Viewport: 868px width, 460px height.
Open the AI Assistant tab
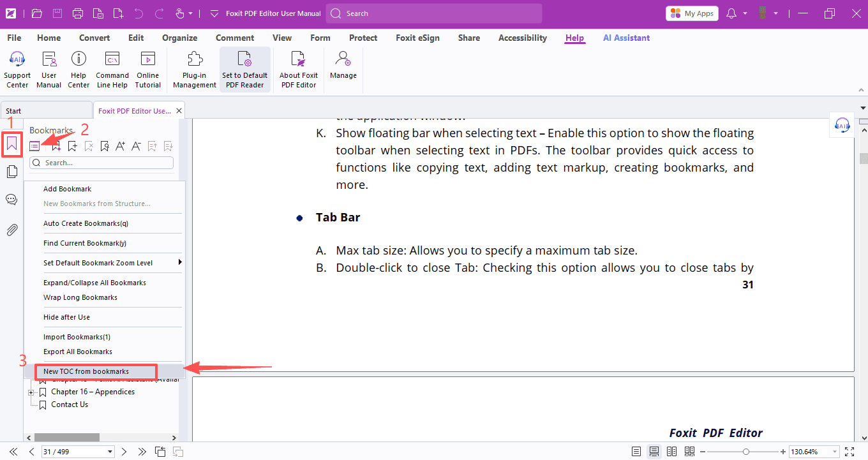coord(626,38)
